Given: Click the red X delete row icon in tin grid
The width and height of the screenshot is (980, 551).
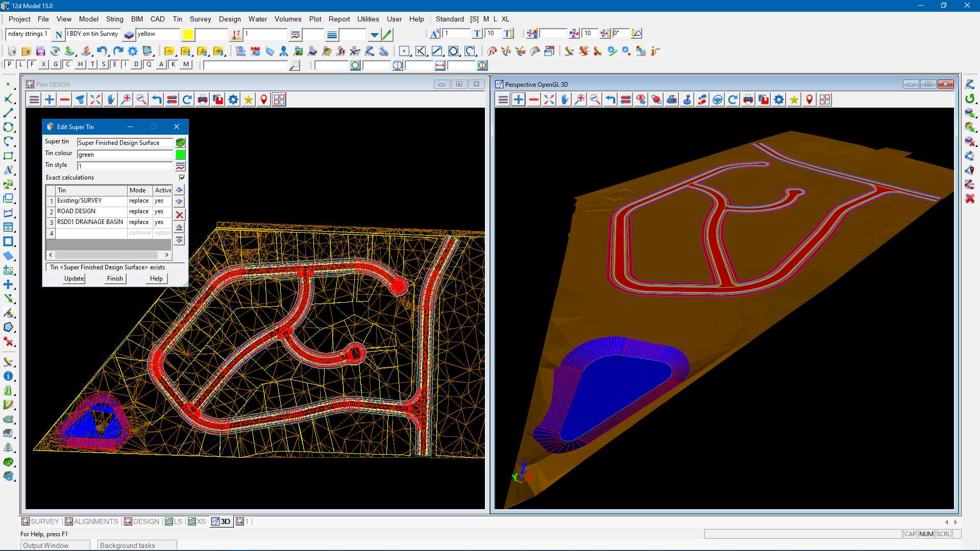Looking at the screenshot, I should [x=180, y=215].
